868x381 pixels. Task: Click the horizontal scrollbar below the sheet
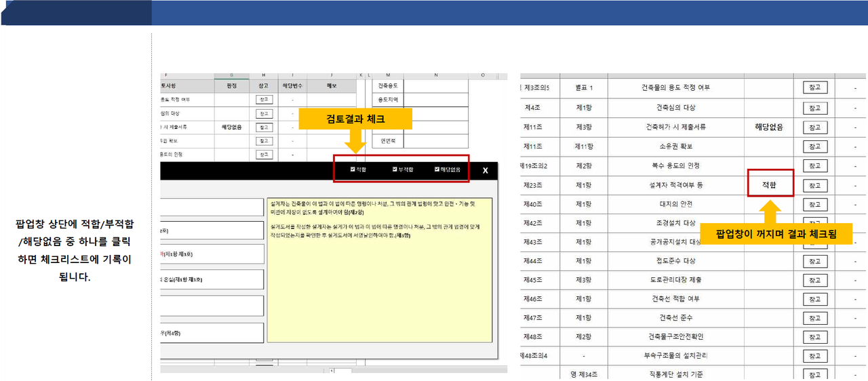point(340,371)
